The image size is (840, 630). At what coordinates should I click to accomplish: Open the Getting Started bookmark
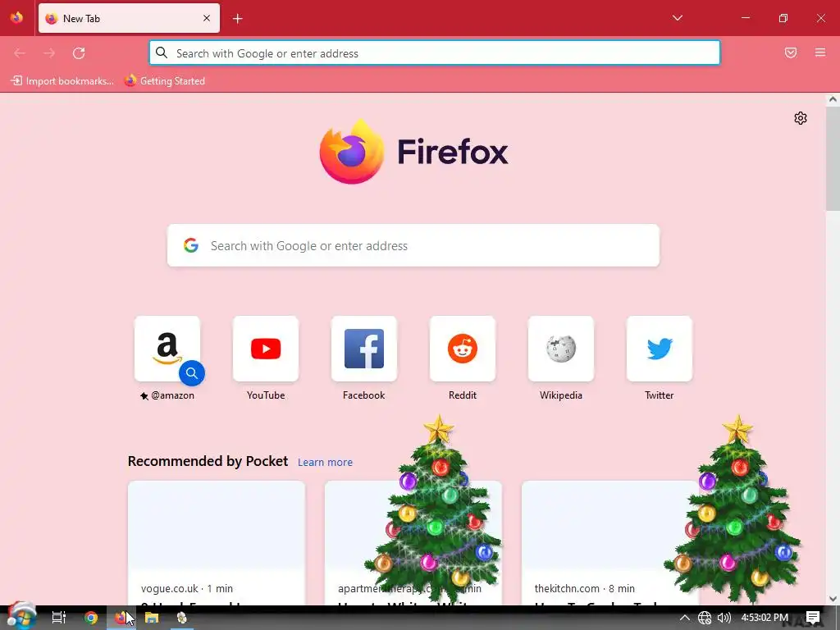tap(165, 81)
